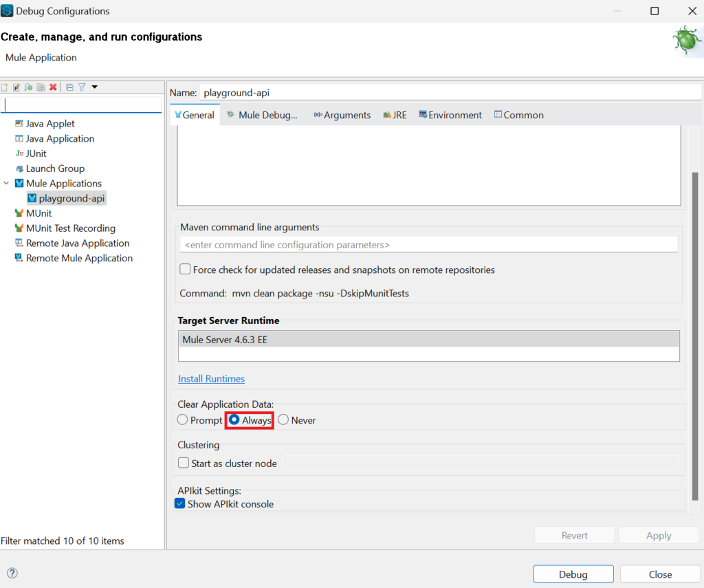Click the Export launch configuration icon
The image size is (704, 588).
tap(28, 87)
